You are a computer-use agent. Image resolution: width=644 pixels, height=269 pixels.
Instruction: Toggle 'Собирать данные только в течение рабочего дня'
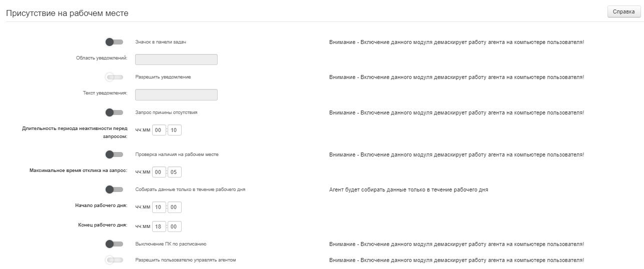114,189
